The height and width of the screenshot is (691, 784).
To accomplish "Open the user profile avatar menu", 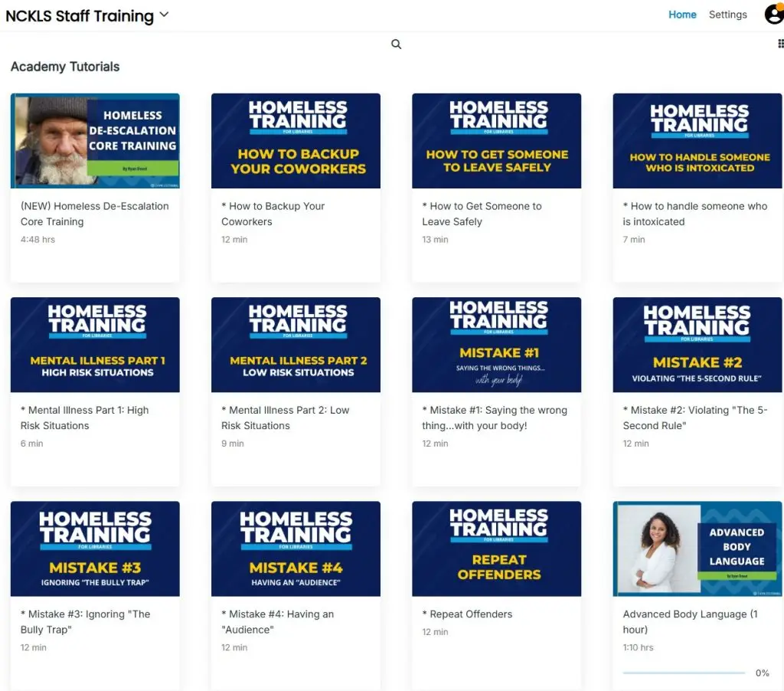I will pyautogui.click(x=773, y=14).
